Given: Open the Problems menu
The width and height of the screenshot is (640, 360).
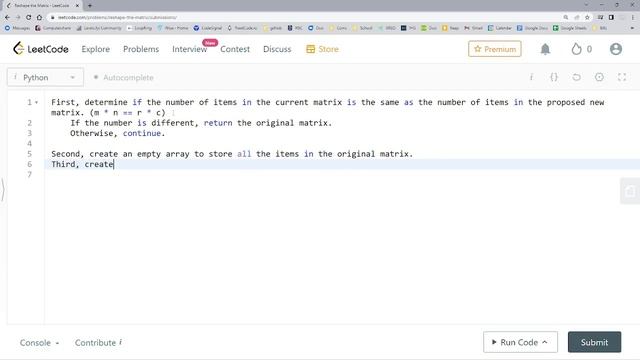Looking at the screenshot, I should point(141,49).
